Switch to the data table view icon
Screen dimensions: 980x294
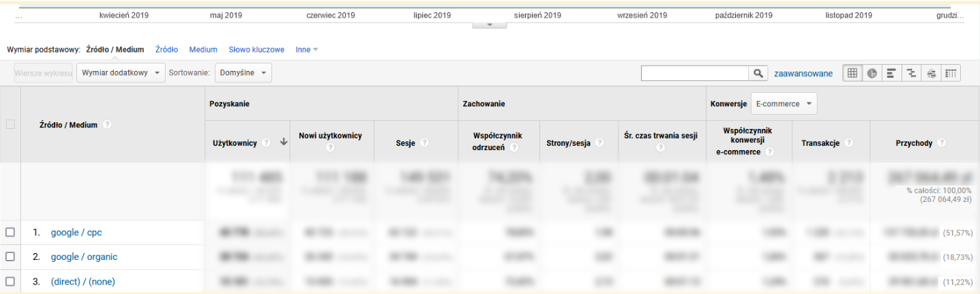tap(852, 73)
